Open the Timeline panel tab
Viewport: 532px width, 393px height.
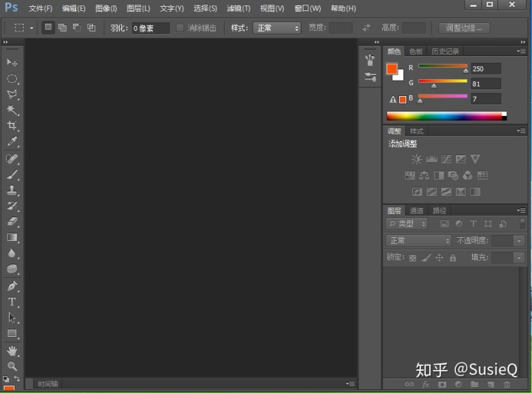pos(48,384)
